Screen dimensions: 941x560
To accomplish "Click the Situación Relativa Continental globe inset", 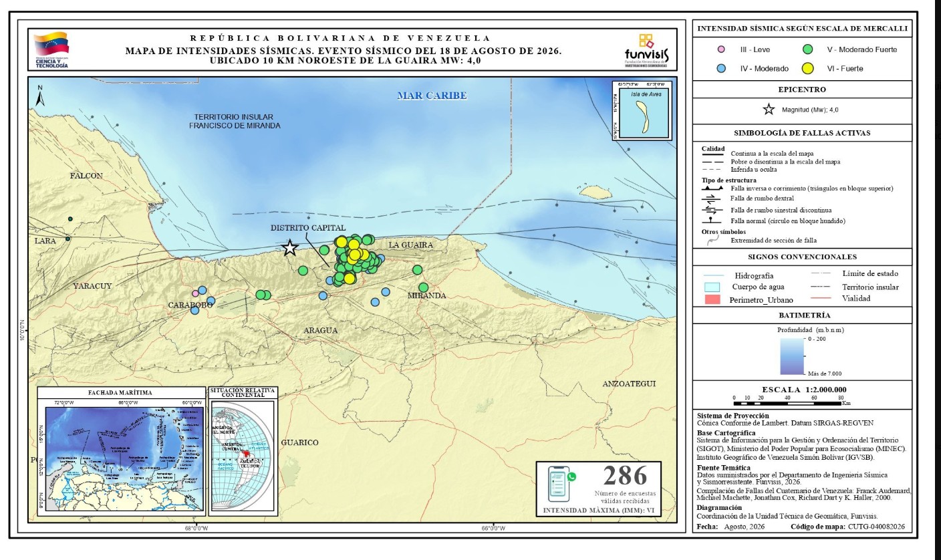I will pos(242,450).
